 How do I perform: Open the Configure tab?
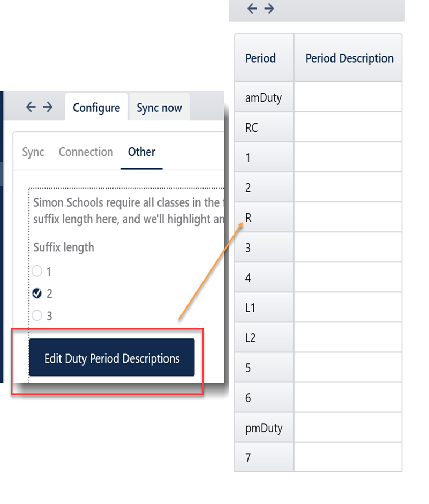point(96,108)
